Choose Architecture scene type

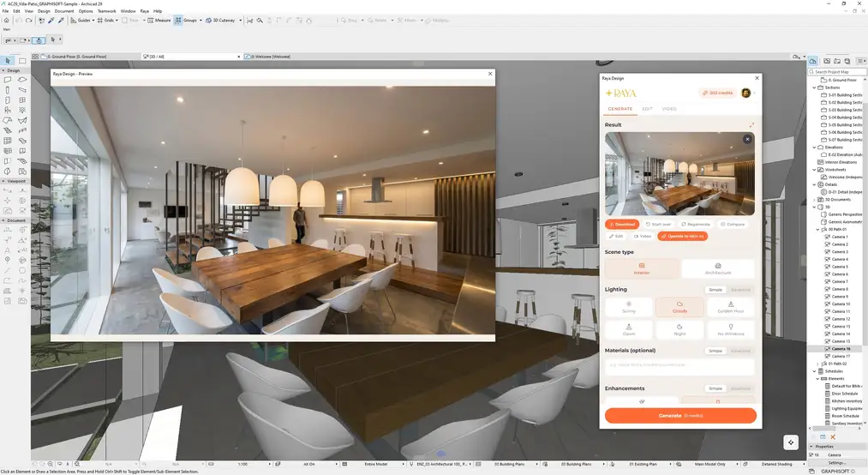(x=718, y=268)
